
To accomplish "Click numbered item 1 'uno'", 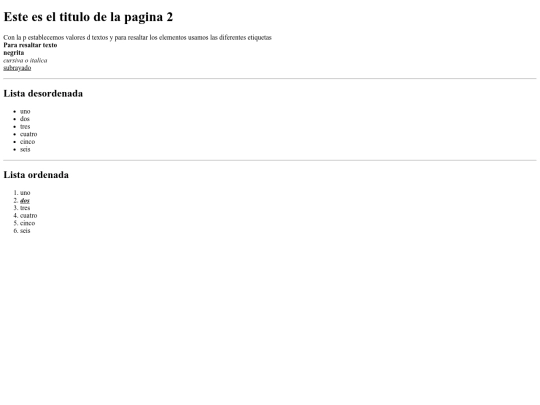I will click(25, 193).
